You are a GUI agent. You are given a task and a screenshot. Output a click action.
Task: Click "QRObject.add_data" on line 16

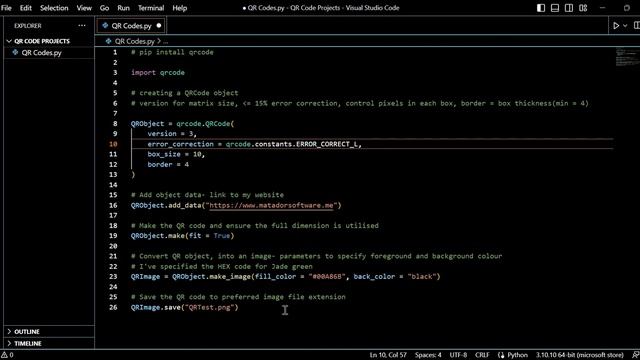coord(166,205)
